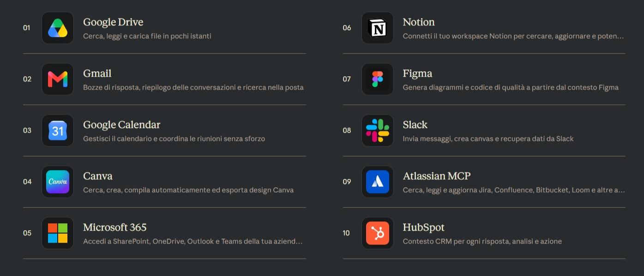This screenshot has height=276, width=644.
Task: Click the Notion N icon
Action: coord(378,28)
